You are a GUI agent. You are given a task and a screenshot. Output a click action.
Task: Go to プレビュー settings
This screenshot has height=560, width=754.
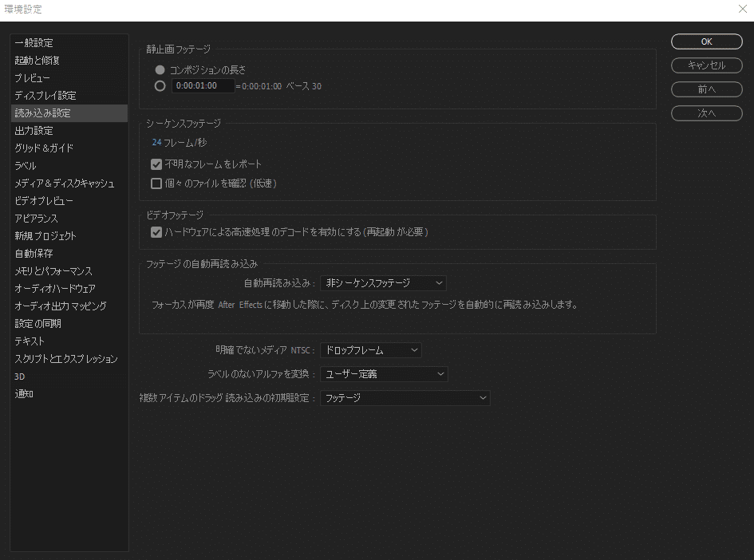69,78
